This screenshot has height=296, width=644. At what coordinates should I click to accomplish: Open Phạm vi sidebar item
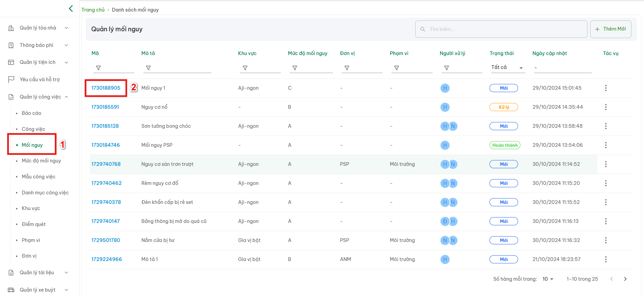(31, 240)
